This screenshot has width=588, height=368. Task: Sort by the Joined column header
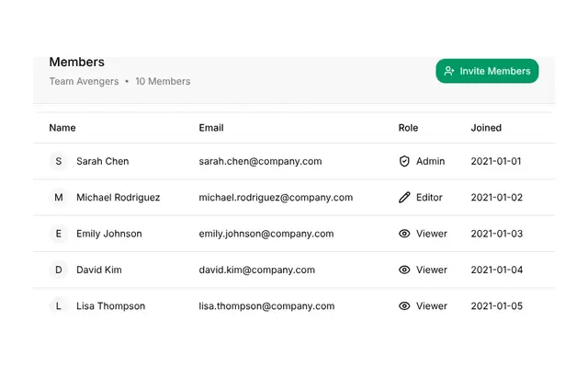point(486,128)
